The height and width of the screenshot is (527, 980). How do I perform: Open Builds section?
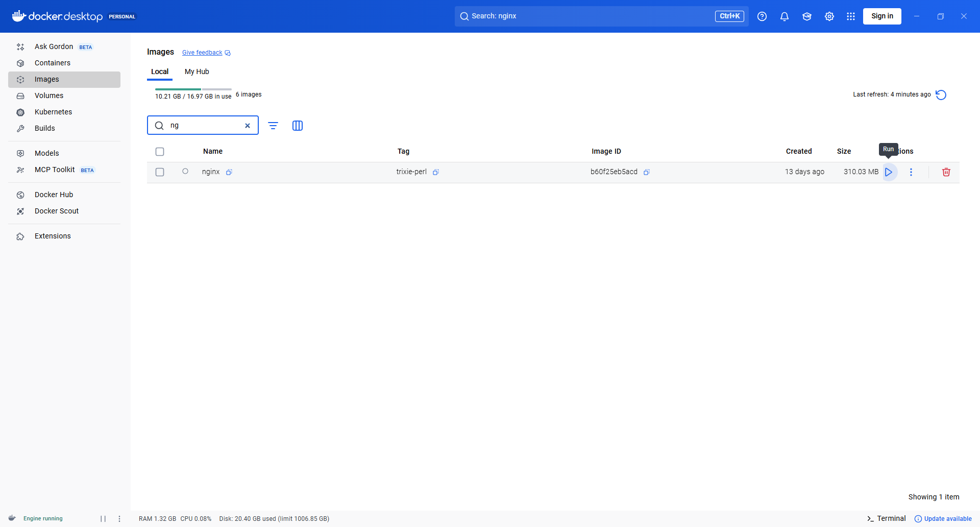click(x=64, y=128)
